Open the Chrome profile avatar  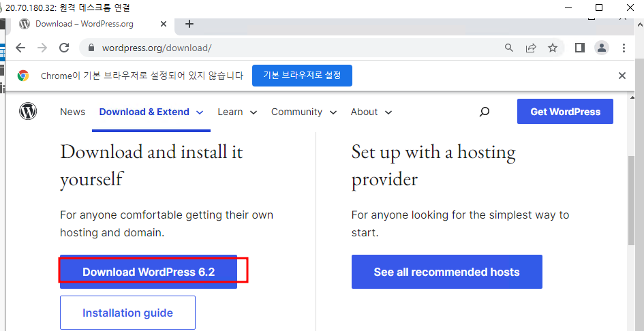click(x=602, y=48)
